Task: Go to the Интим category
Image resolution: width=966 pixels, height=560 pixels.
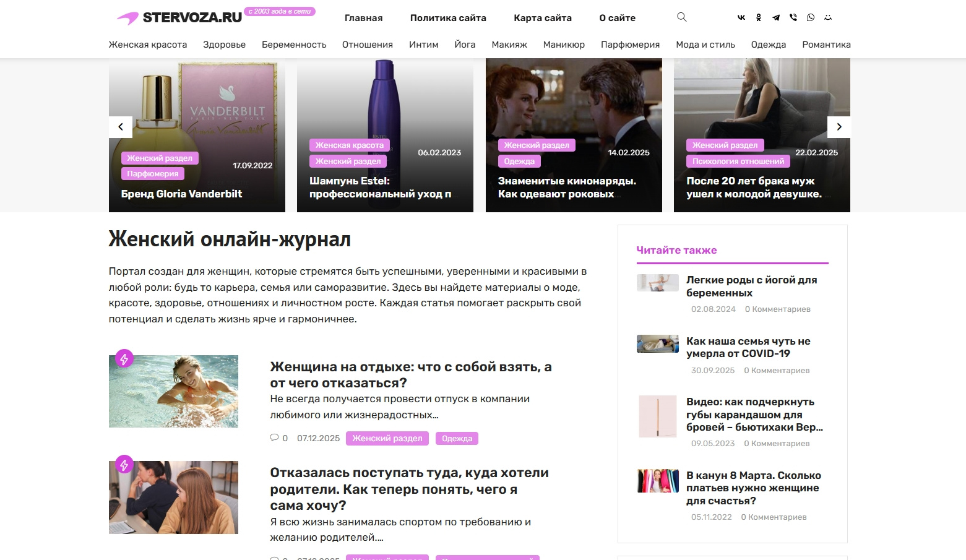Action: pyautogui.click(x=423, y=45)
